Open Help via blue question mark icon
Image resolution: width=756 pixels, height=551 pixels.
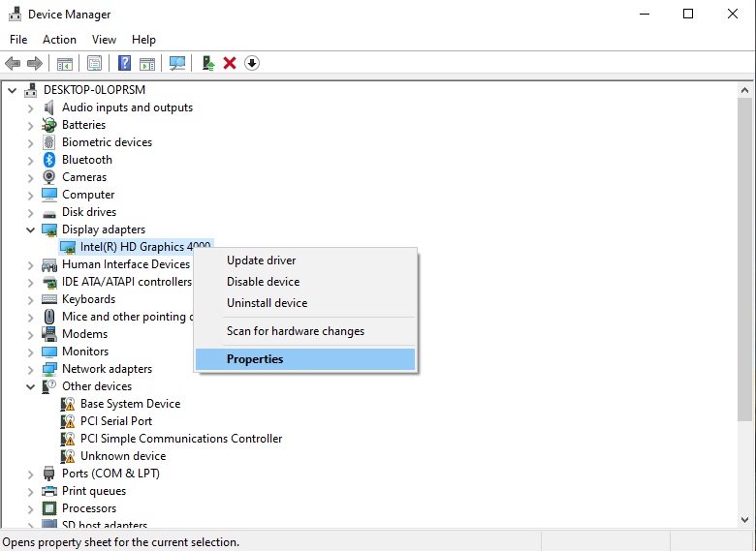coord(124,63)
